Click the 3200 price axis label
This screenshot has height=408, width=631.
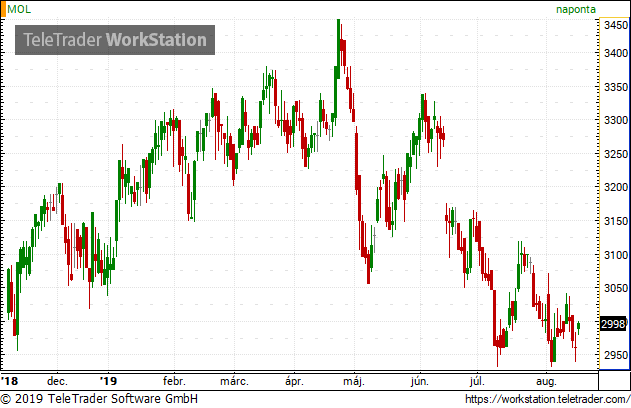click(x=616, y=187)
